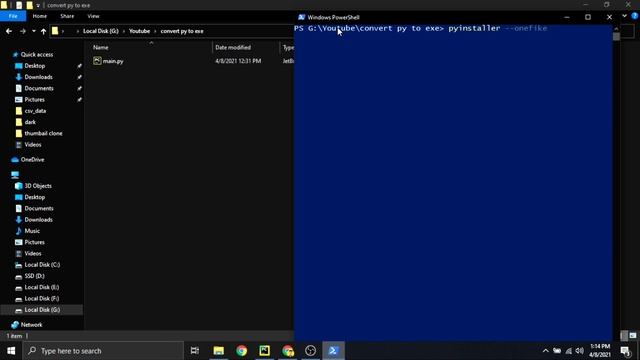Viewport: 640px width, 360px height.
Task: Open pinned Pictures under Quick access
Action: tap(34, 100)
